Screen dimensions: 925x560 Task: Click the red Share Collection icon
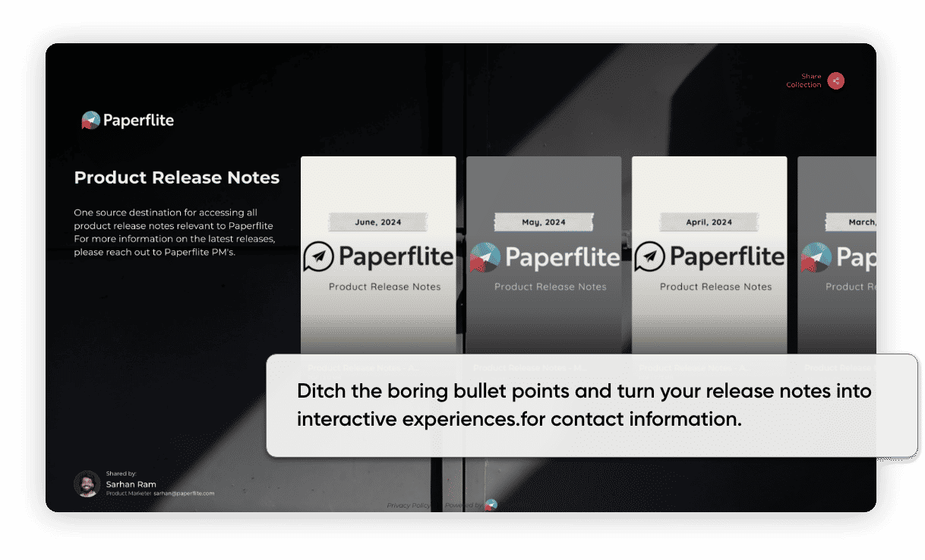pos(835,81)
